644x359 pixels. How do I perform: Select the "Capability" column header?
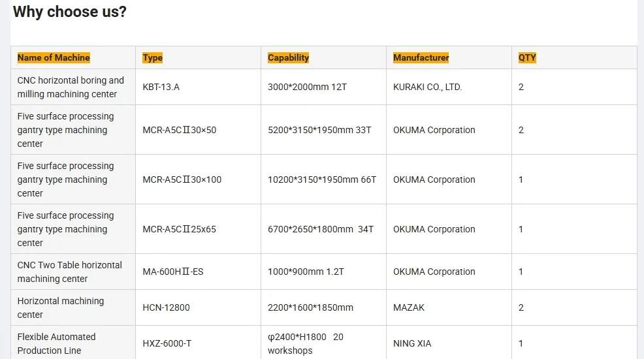point(288,57)
